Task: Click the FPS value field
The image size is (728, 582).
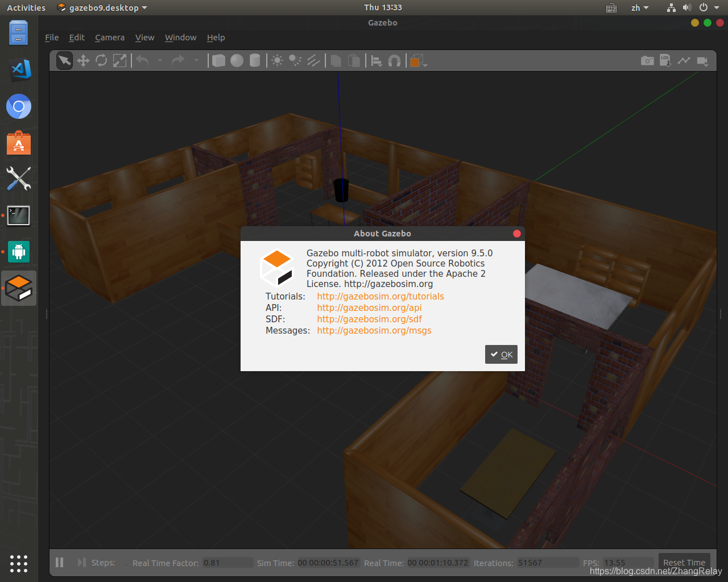Action: tap(628, 563)
